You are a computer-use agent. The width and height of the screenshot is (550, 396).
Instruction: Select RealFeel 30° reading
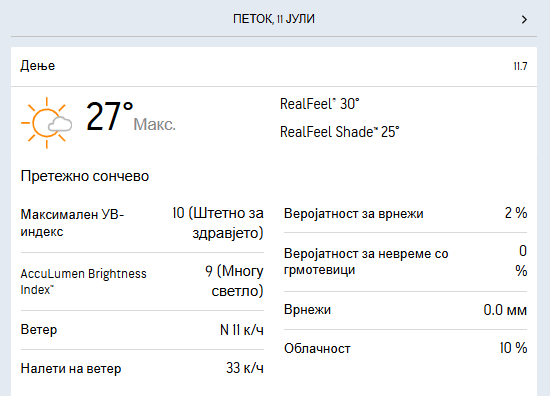click(320, 104)
